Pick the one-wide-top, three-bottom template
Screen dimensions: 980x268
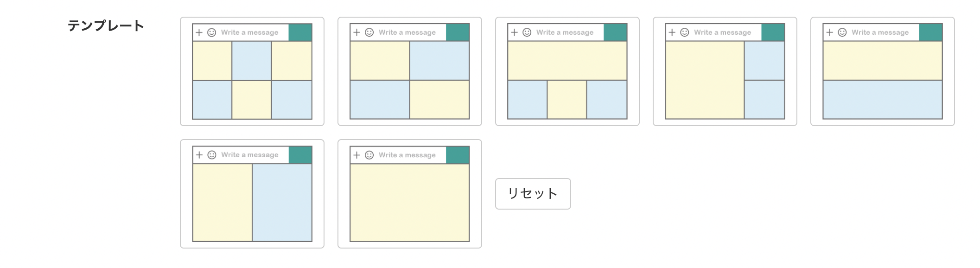[x=567, y=71]
